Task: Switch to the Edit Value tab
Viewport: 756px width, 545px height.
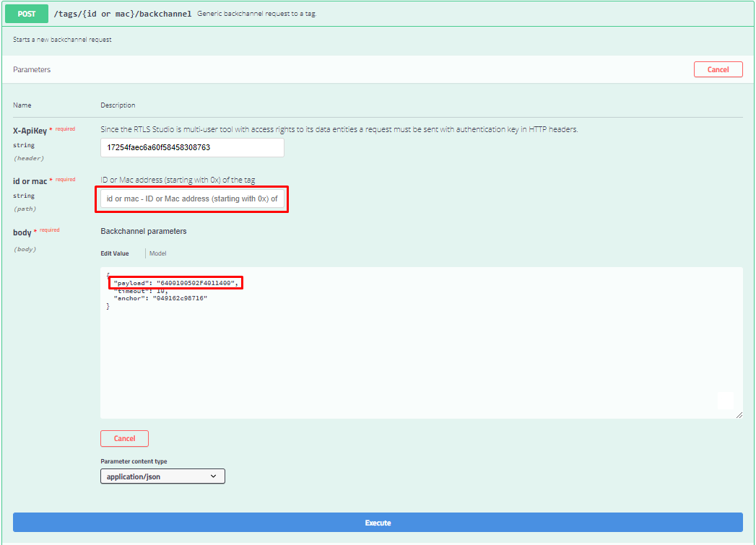Action: pyautogui.click(x=114, y=253)
